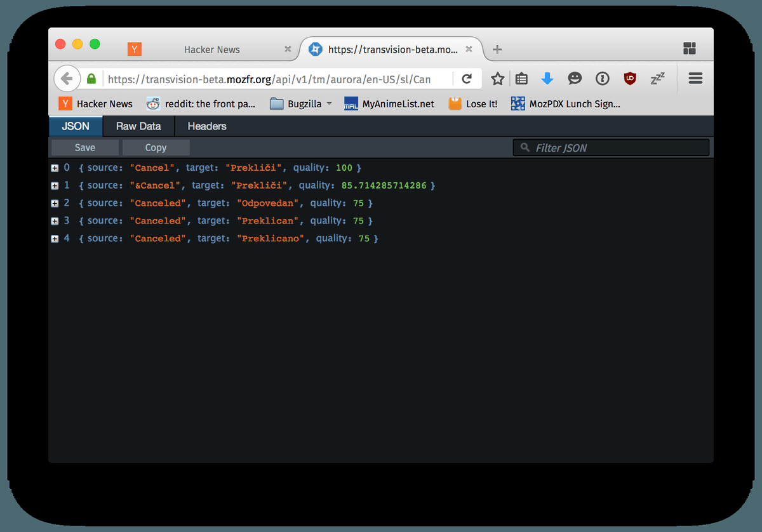Reload the page with the refresh icon
Image resolution: width=762 pixels, height=532 pixels.
467,79
